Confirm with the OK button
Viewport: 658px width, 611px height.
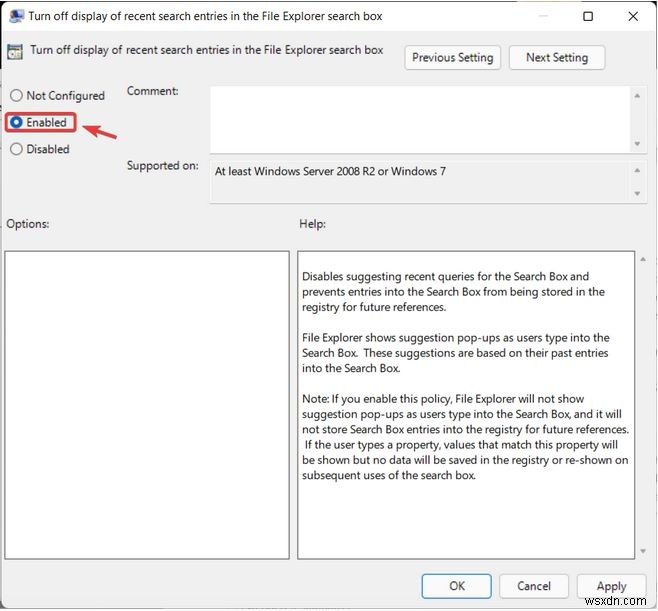click(x=456, y=586)
